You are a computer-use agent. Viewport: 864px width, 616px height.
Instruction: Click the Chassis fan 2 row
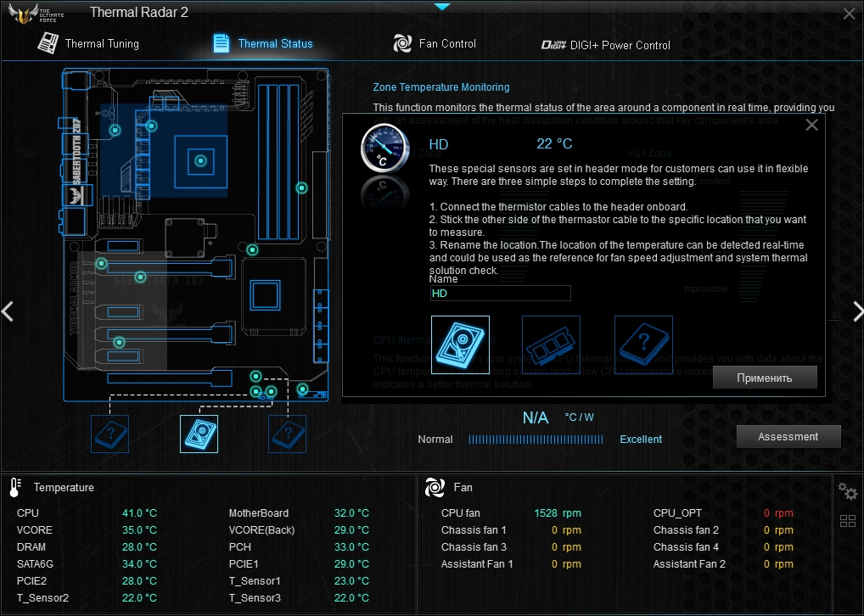(723, 530)
